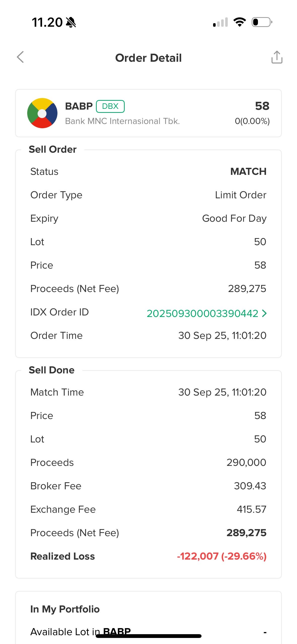Viewport: 297px width, 644px height.
Task: Tap the share icon in header
Action: pos(277,57)
